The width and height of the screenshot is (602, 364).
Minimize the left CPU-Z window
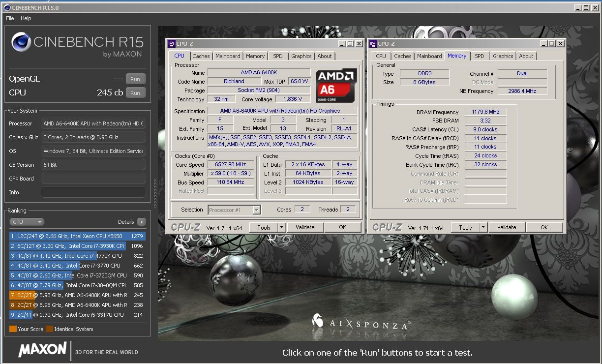click(342, 44)
